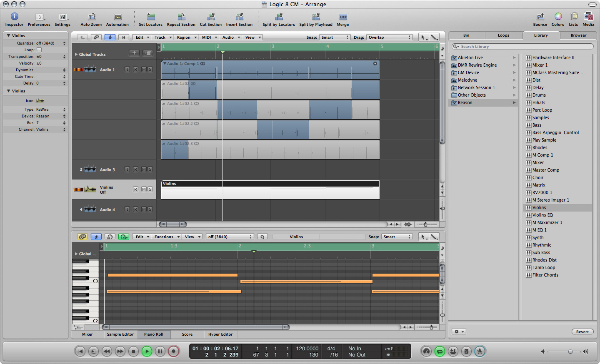Click Split by Playhead icon
The height and width of the screenshot is (364, 600).
click(316, 17)
